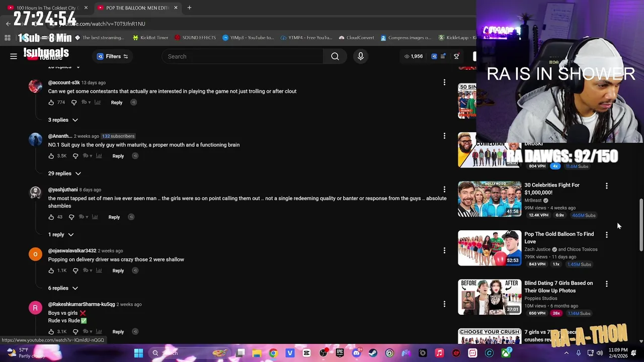This screenshot has height=362, width=644.
Task: Like the @yashjuthani comment with 43 likes
Action: (x=51, y=217)
